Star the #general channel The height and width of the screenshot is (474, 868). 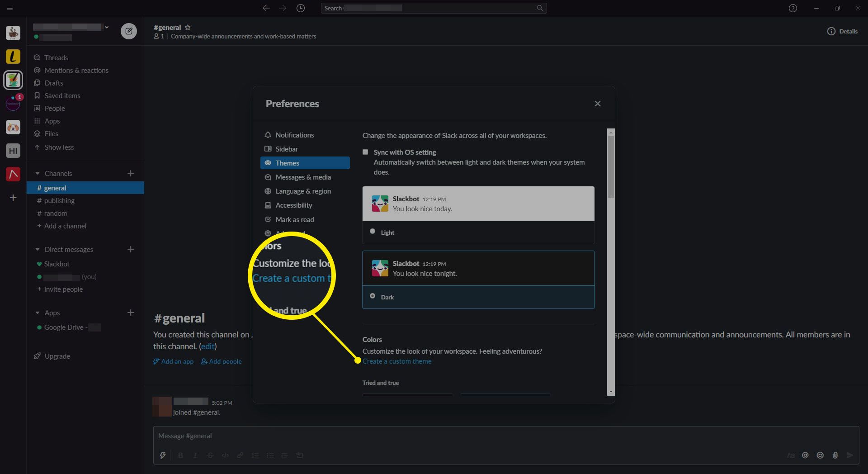click(x=188, y=28)
